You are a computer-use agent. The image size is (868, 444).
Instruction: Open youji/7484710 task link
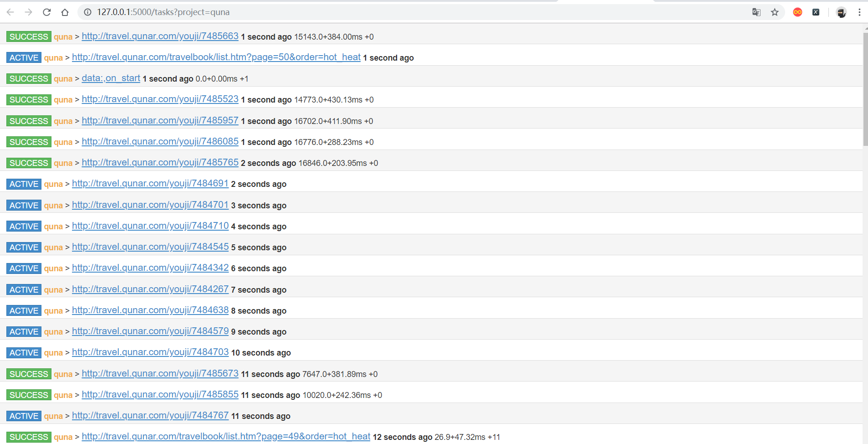pos(150,226)
